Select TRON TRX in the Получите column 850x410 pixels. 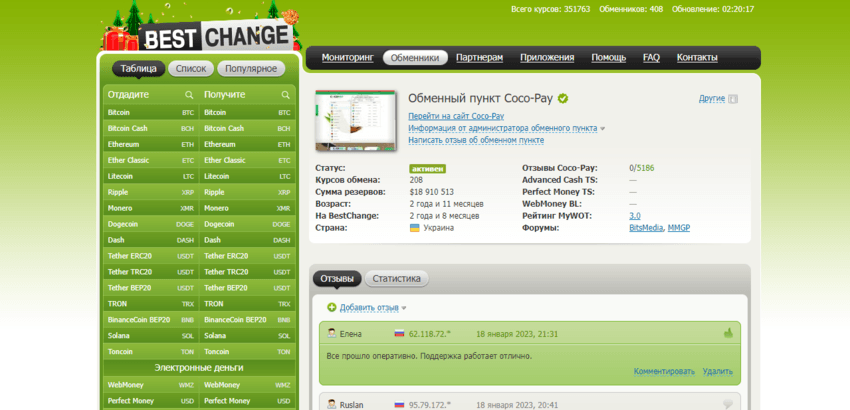247,304
